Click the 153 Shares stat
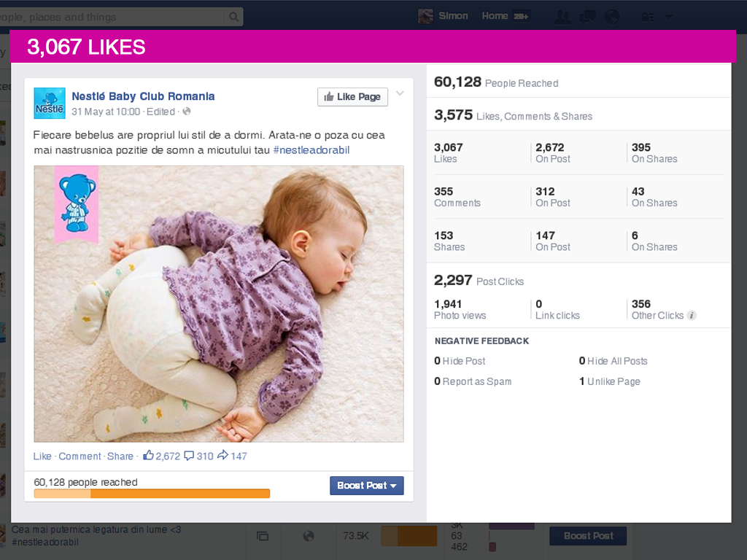This screenshot has width=747, height=560. [449, 241]
